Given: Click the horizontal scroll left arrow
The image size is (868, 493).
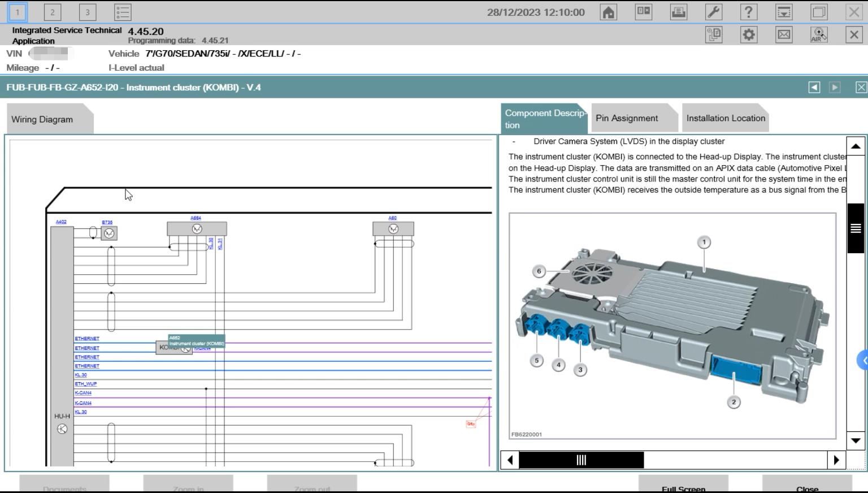Looking at the screenshot, I should (510, 460).
